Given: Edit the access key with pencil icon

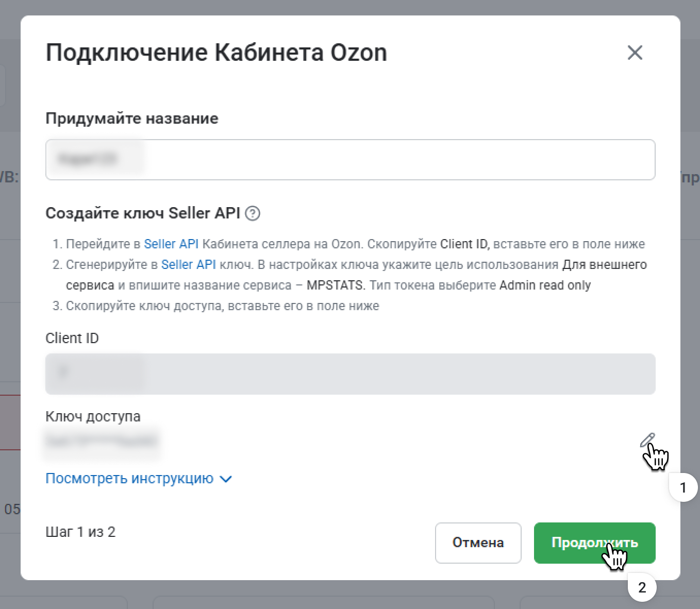Looking at the screenshot, I should point(647,441).
